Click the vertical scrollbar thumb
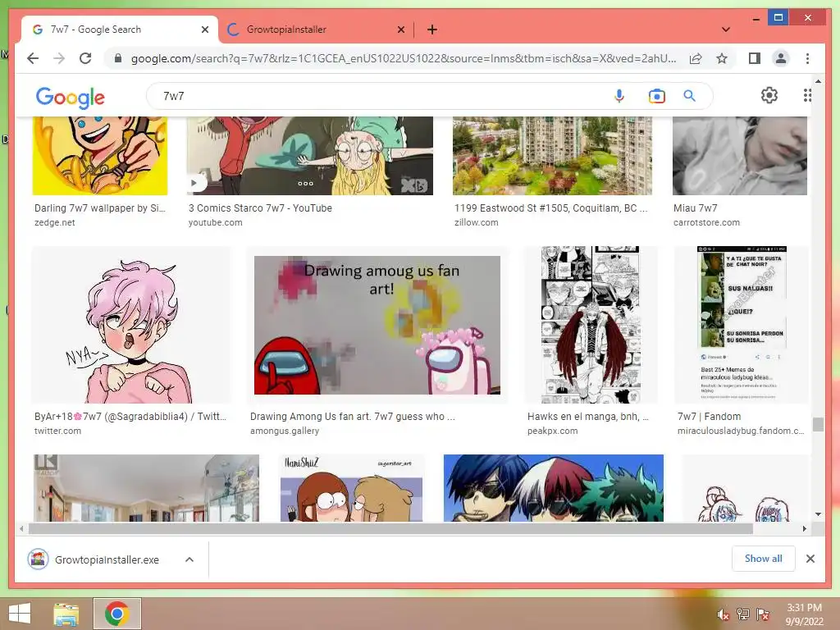 (x=818, y=424)
